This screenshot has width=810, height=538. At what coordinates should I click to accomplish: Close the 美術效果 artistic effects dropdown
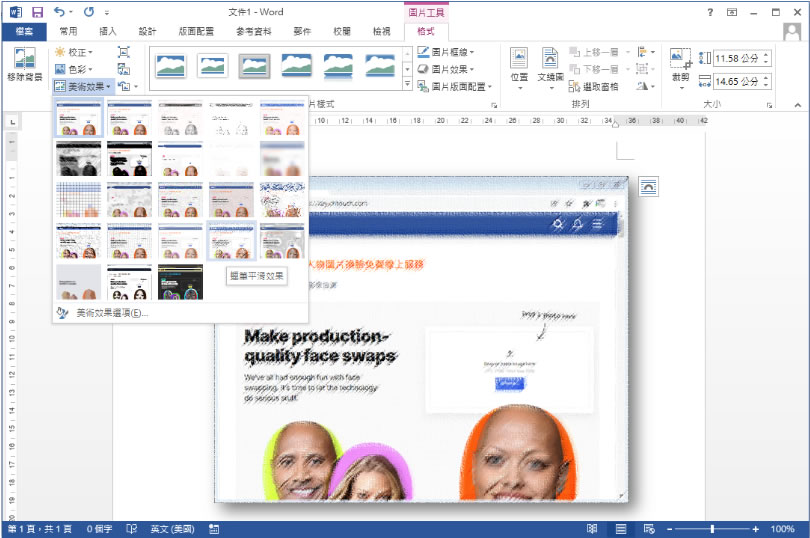tap(83, 86)
